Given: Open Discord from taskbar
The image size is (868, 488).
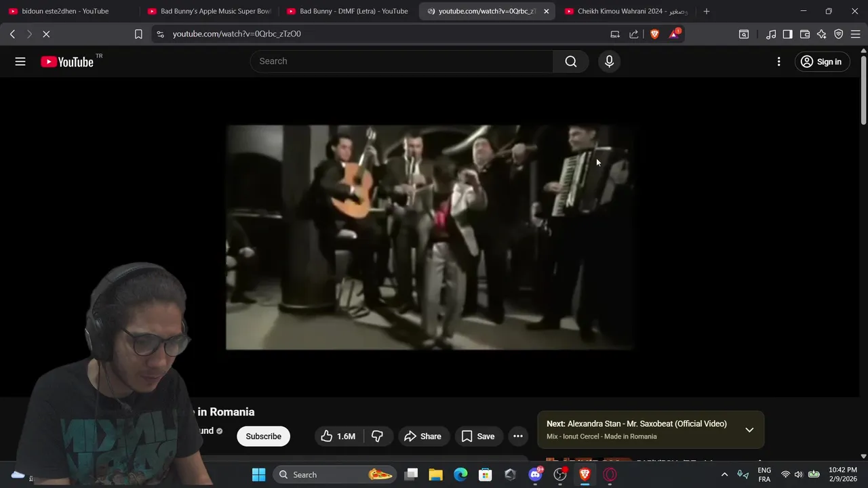Looking at the screenshot, I should [x=536, y=474].
